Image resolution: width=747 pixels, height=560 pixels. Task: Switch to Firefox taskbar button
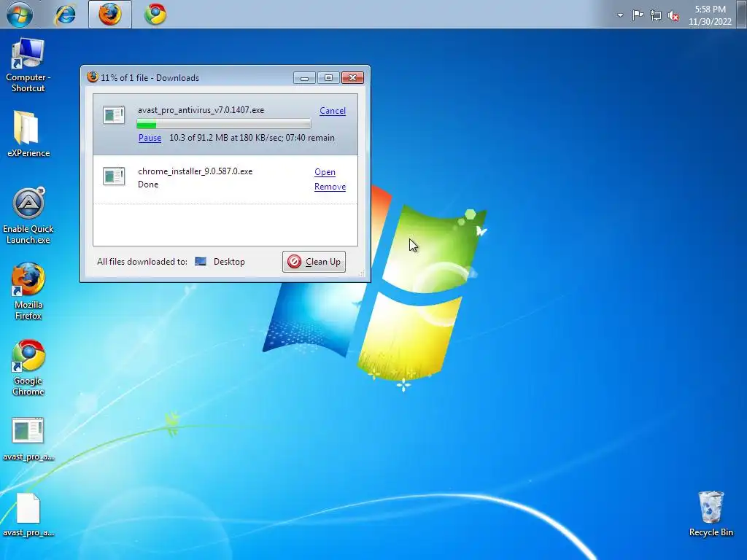(x=110, y=15)
